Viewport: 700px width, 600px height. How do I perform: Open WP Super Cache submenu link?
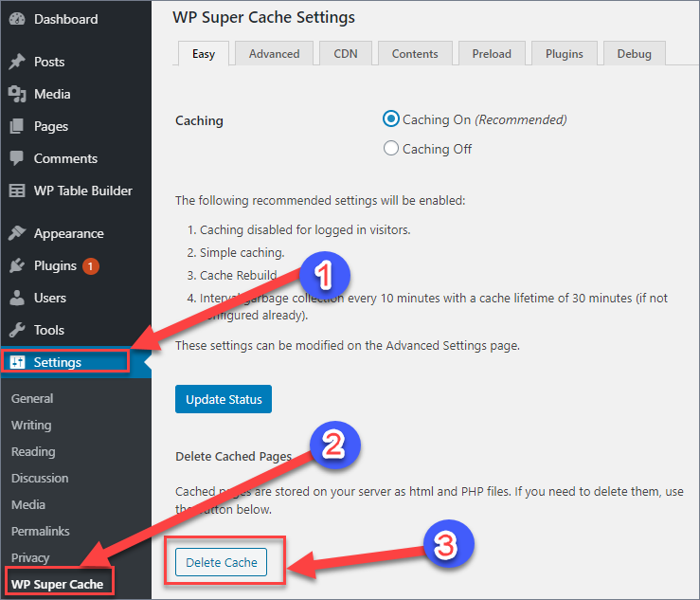57,585
